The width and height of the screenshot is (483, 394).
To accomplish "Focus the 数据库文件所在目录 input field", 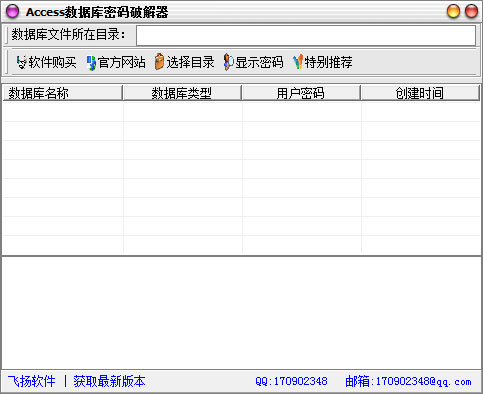I will pos(306,35).
